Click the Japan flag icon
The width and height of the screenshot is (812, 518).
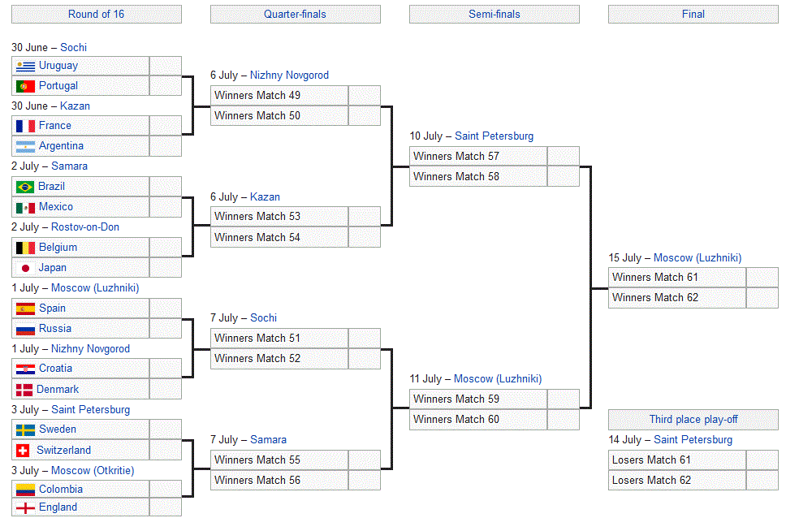(x=25, y=268)
